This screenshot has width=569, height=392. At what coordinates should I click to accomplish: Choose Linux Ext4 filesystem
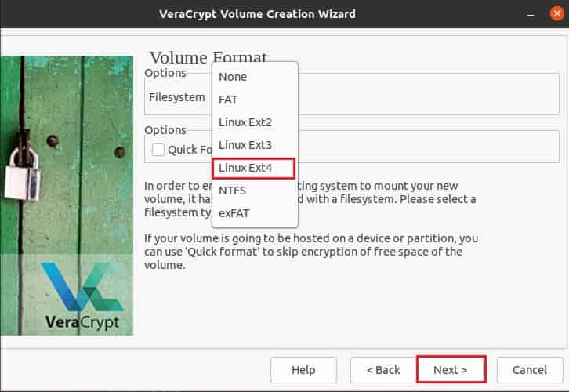click(x=254, y=168)
